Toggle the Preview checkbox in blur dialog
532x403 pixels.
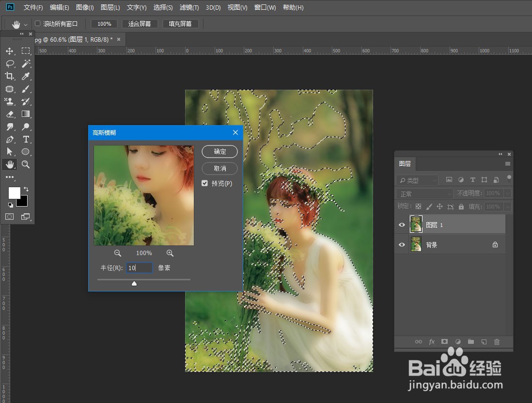click(204, 183)
